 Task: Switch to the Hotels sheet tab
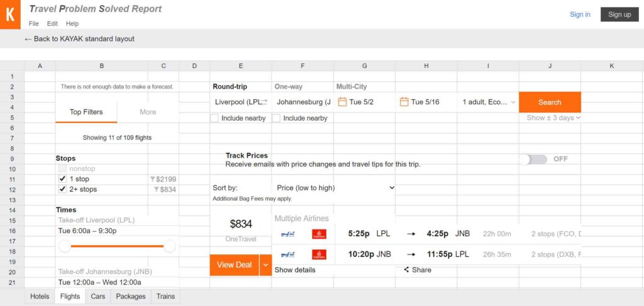coord(40,296)
